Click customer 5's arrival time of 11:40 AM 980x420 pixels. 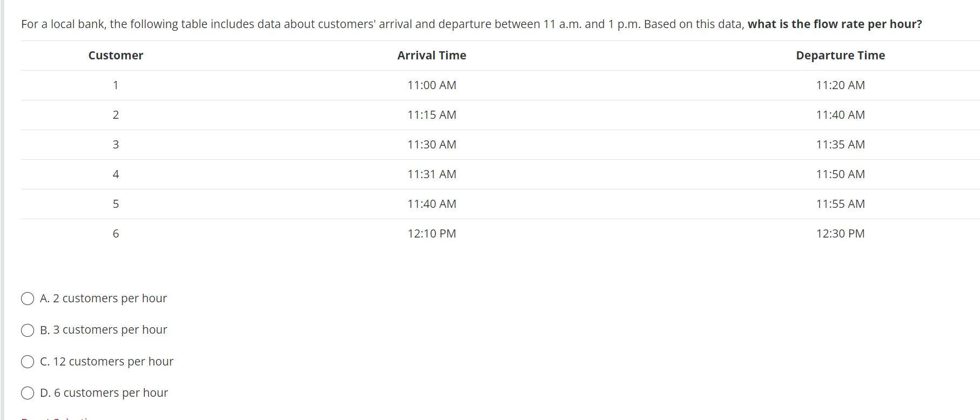click(432, 204)
